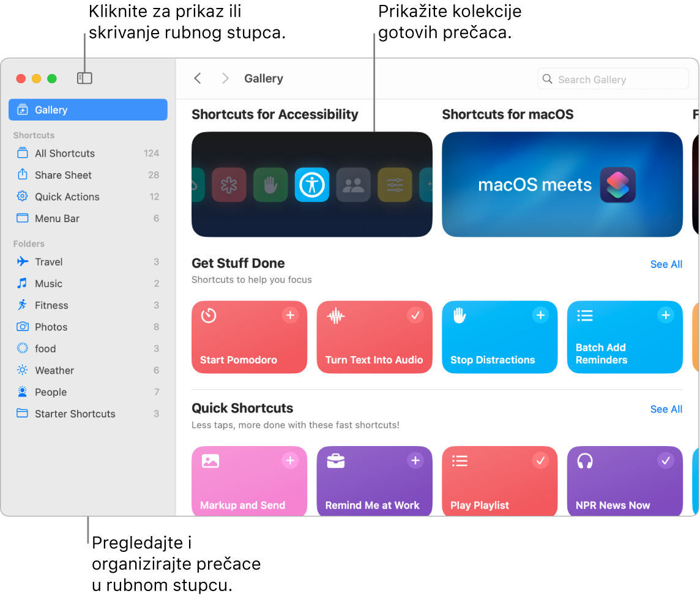This screenshot has height=599, width=700.
Task: Toggle the checkmark on Play Playlist
Action: click(x=541, y=460)
